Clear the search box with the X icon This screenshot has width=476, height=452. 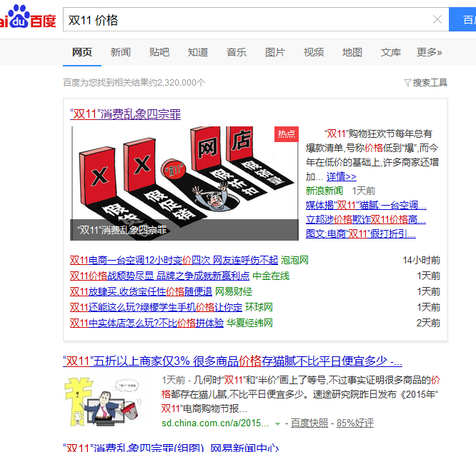tap(437, 20)
